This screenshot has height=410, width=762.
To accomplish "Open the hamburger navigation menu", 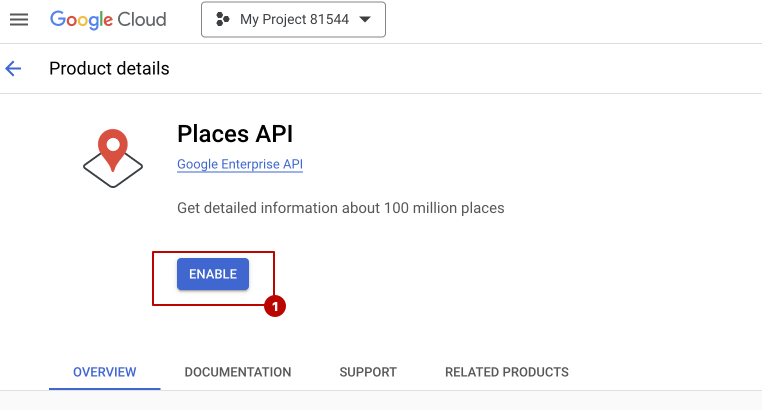I will [x=19, y=19].
